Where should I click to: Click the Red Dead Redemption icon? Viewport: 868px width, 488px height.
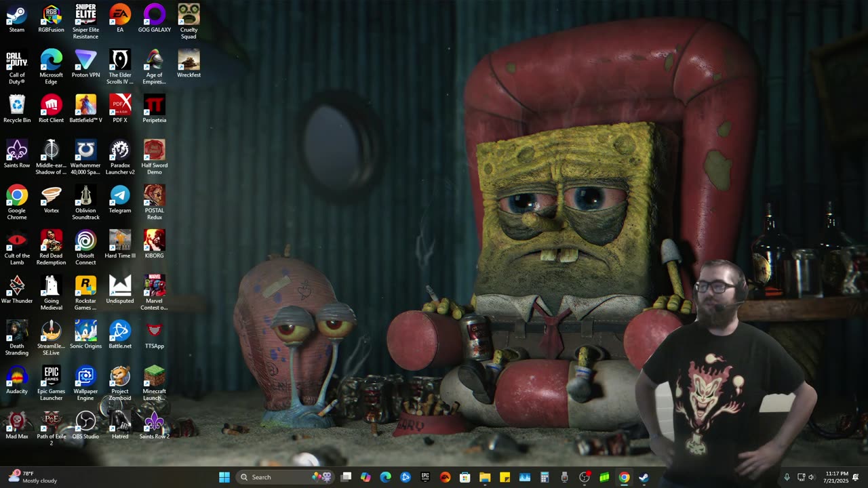coord(52,247)
